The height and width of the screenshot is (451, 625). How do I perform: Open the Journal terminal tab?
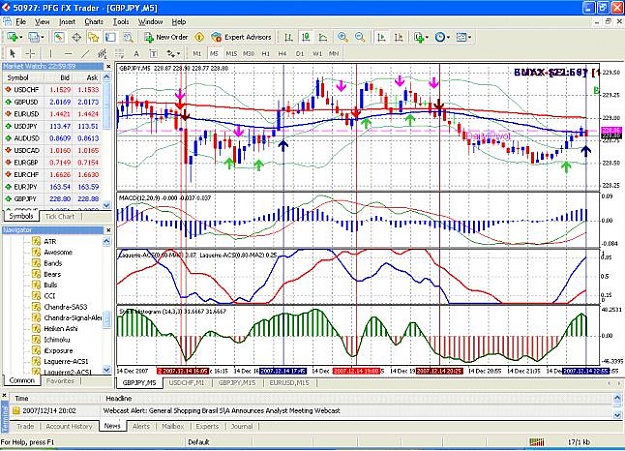coord(242,426)
